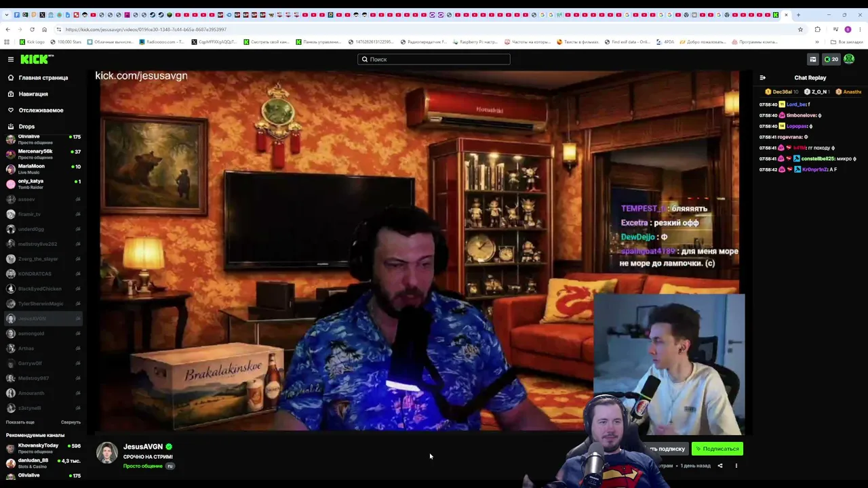Click rogevrana username in chat
The height and width of the screenshot is (488, 868).
[790, 137]
